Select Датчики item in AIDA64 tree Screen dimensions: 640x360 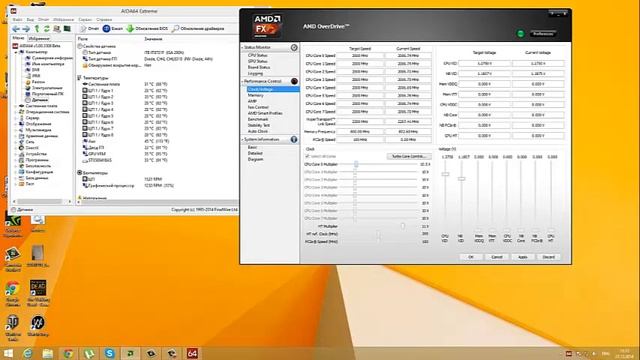pyautogui.click(x=40, y=100)
